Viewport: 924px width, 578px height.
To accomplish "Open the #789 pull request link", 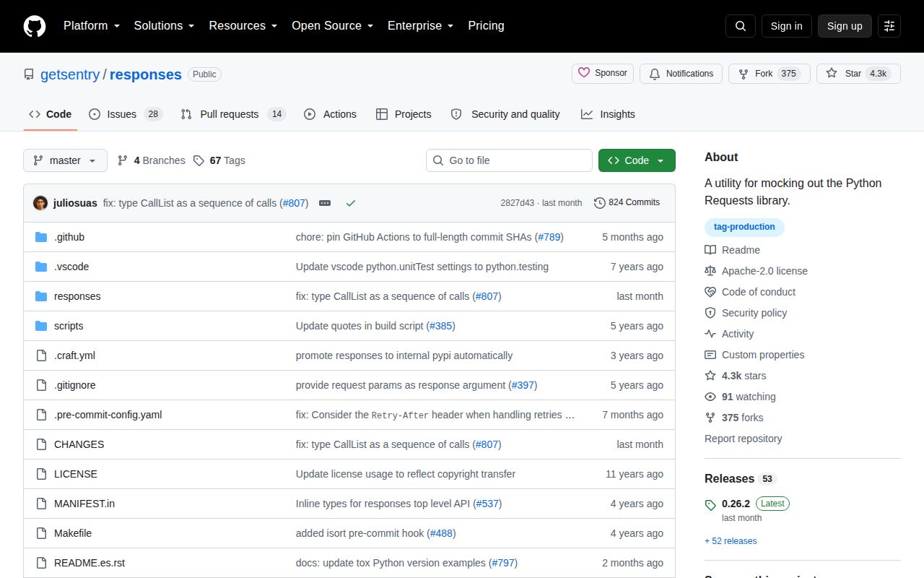I will (x=549, y=237).
